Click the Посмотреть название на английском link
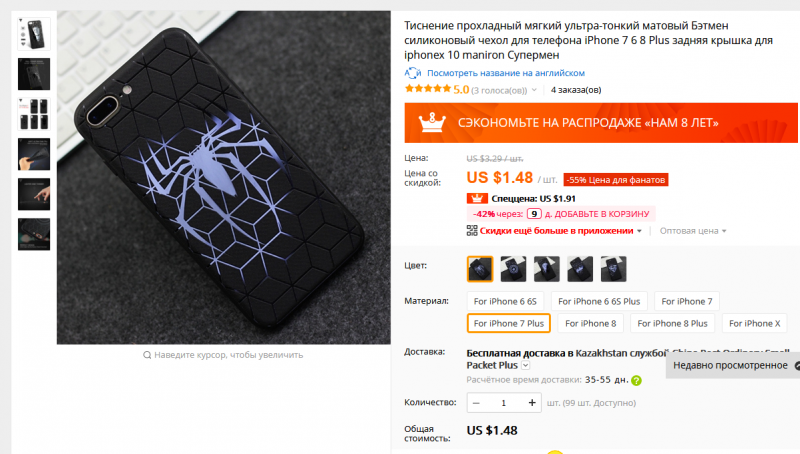This screenshot has width=800, height=454. click(506, 73)
